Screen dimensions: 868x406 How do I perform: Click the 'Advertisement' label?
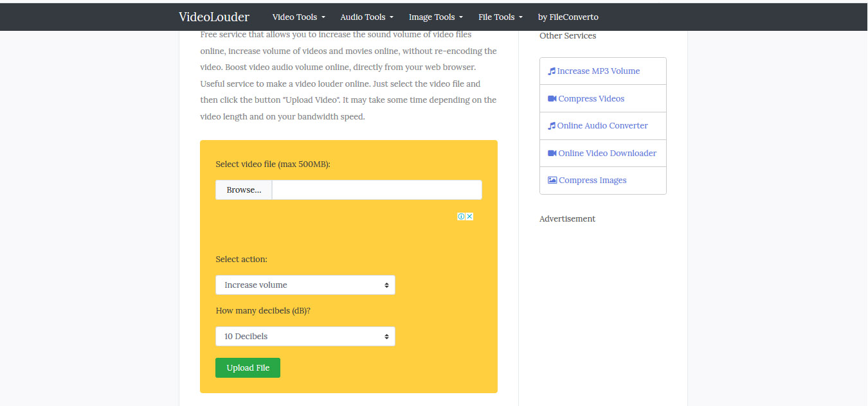point(567,219)
